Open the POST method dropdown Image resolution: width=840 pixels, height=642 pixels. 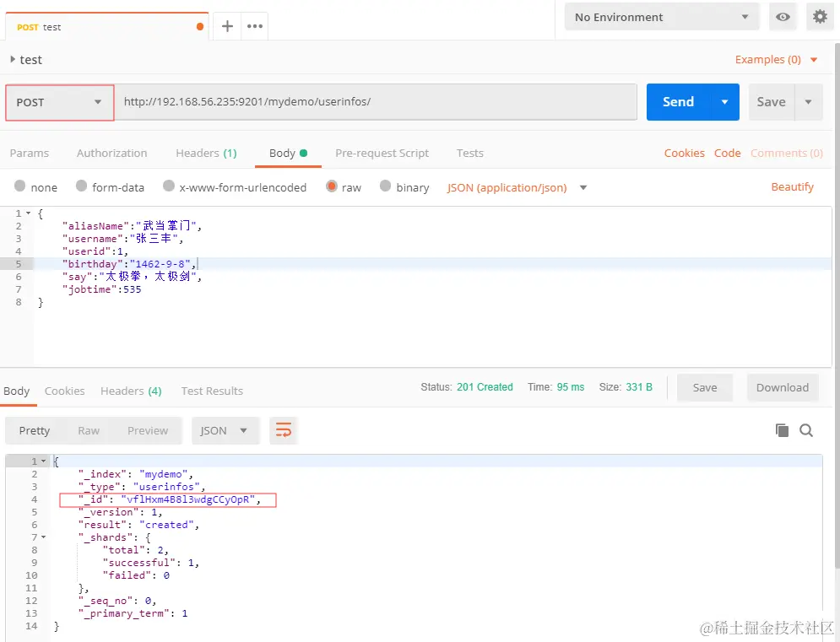pos(59,102)
